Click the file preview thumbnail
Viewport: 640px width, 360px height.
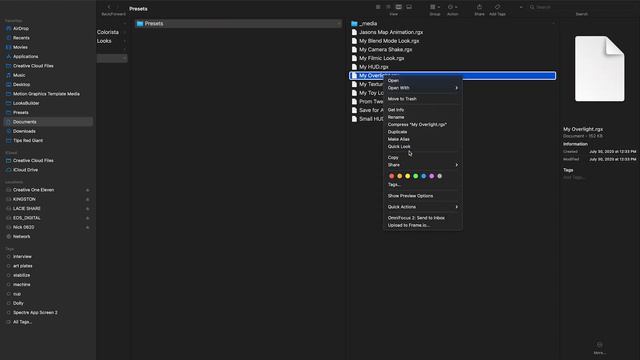tap(600, 69)
